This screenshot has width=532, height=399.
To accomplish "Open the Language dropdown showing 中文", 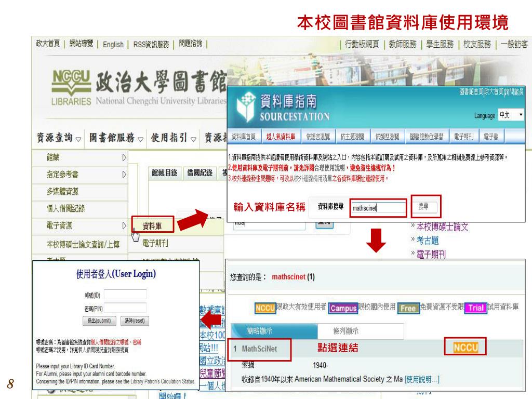I will tap(511, 115).
